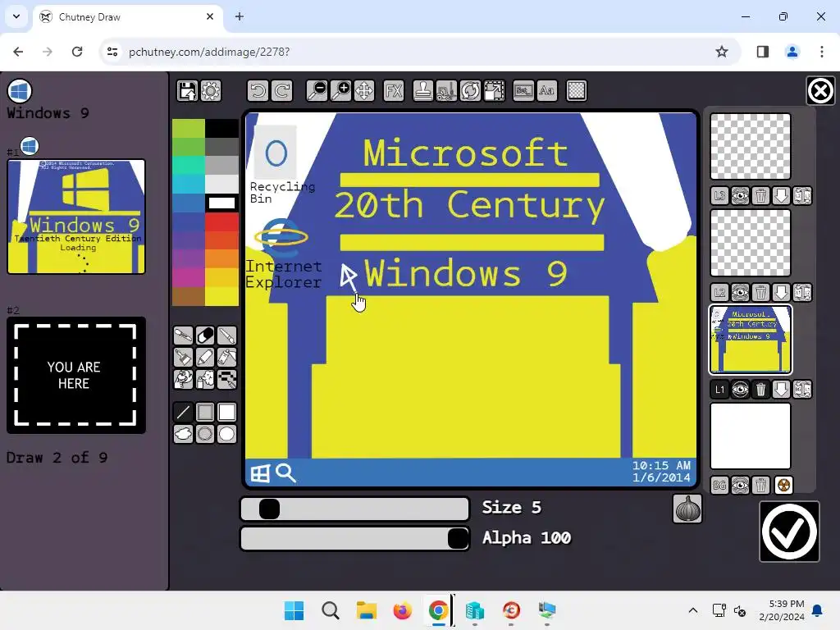This screenshot has width=840, height=630.
Task: Select the paint tube fill tool
Action: point(227,358)
